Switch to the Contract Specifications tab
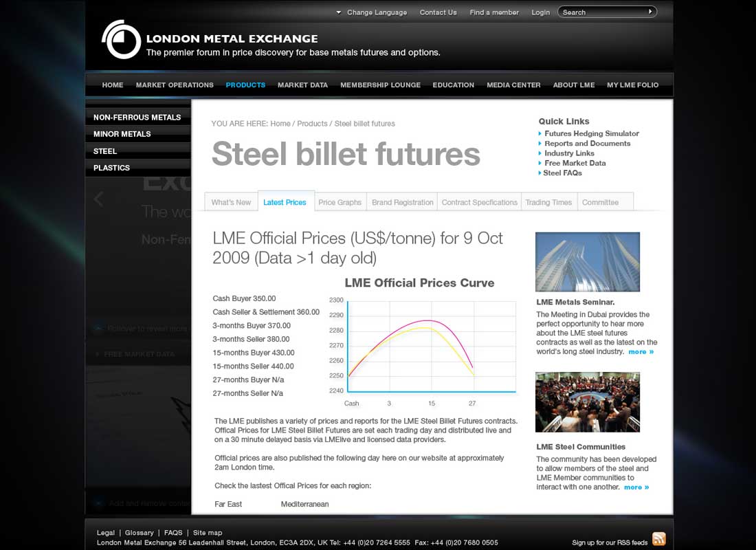 point(480,202)
